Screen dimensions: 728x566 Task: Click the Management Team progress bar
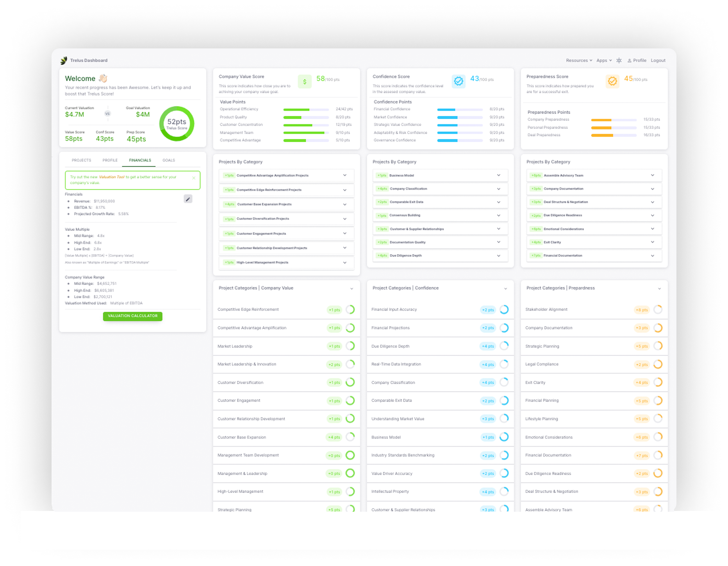(x=306, y=133)
